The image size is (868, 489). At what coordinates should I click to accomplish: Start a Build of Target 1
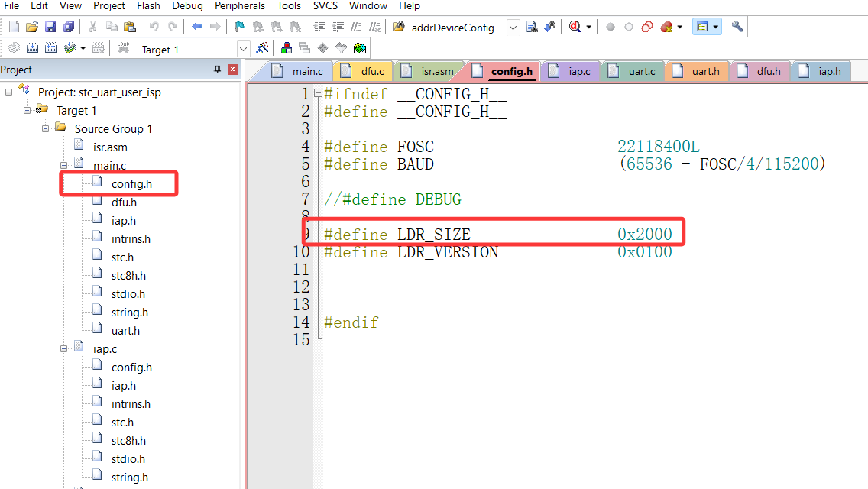[x=31, y=47]
